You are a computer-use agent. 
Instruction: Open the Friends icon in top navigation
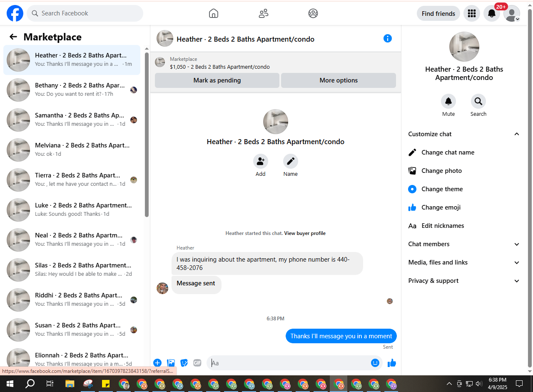point(264,13)
